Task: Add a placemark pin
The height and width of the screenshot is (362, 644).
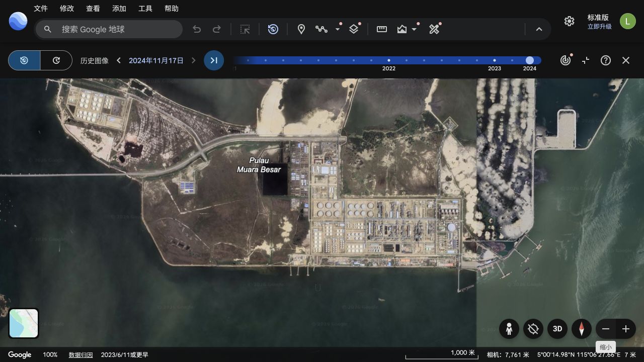Action: point(301,29)
